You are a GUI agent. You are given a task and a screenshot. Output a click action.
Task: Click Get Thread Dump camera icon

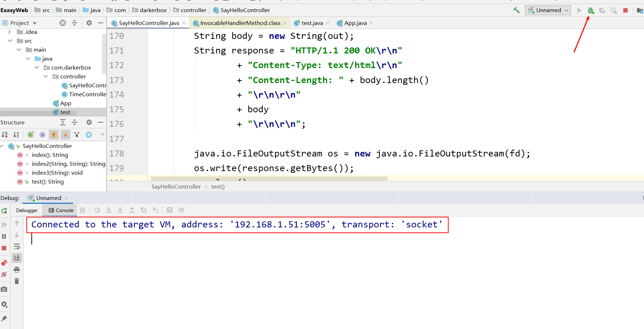pyautogui.click(x=4, y=289)
